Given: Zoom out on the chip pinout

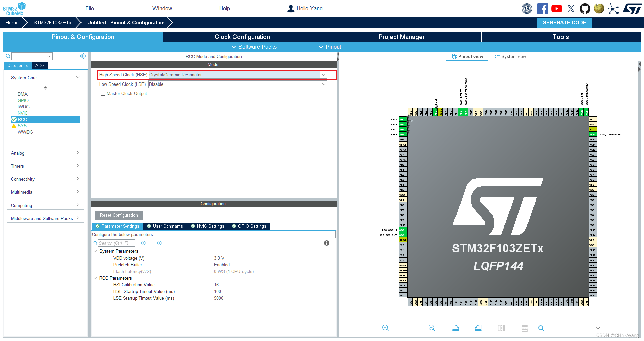Looking at the screenshot, I should [x=432, y=328].
